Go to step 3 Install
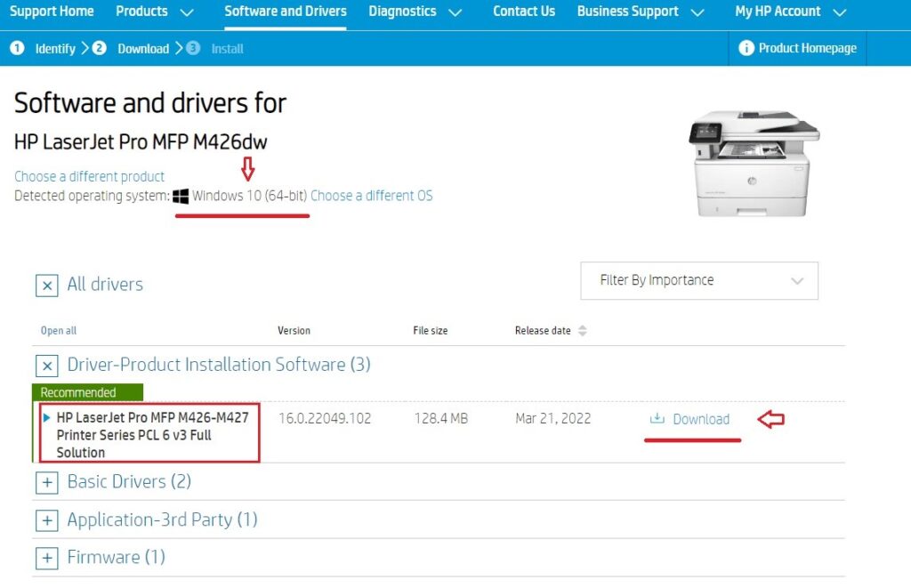 227,49
